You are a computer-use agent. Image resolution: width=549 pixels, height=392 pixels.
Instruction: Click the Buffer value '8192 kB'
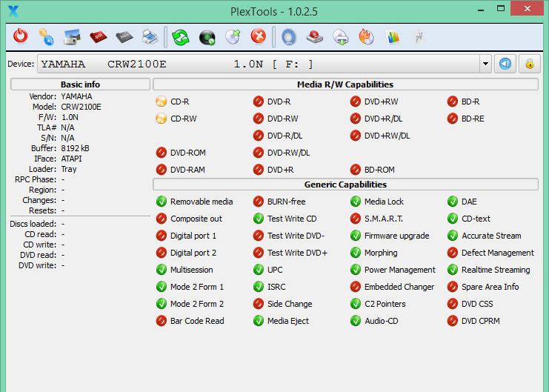(75, 148)
